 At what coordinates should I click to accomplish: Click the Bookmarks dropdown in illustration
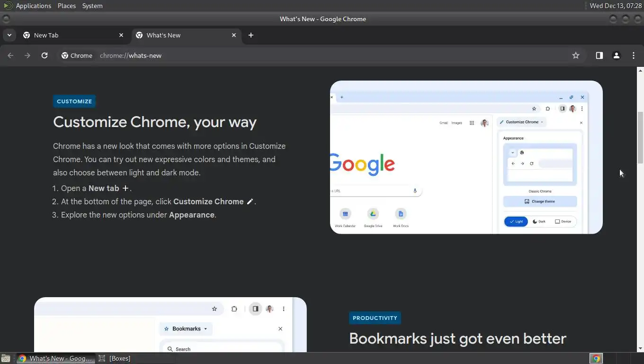(x=186, y=329)
